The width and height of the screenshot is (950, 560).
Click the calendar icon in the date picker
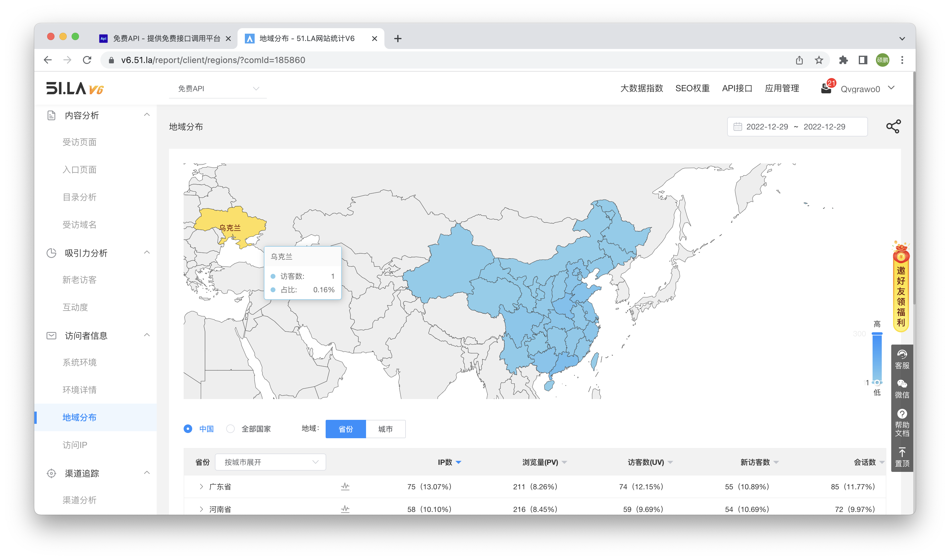click(738, 126)
